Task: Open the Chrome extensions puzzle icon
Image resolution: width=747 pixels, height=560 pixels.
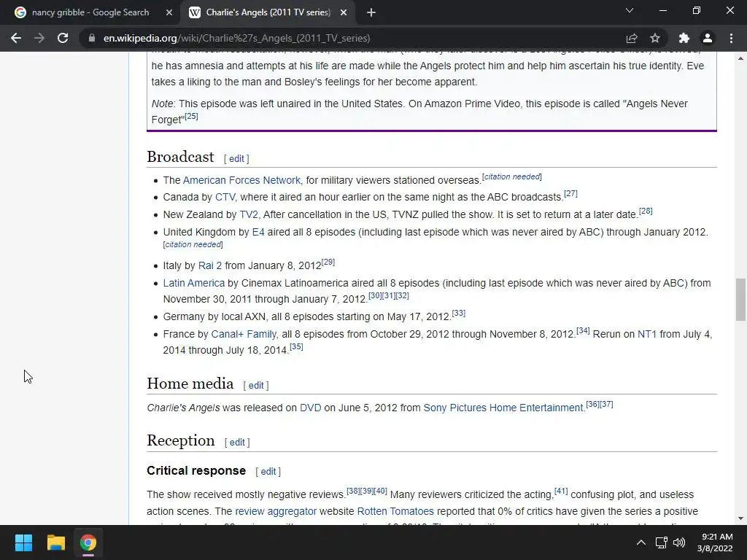Action: 684,38
